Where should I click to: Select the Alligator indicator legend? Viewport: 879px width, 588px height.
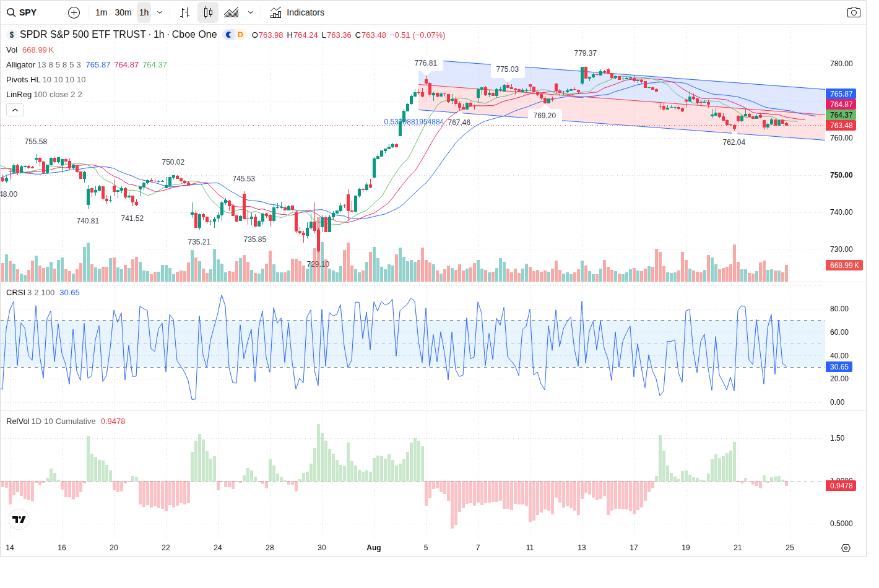point(20,65)
